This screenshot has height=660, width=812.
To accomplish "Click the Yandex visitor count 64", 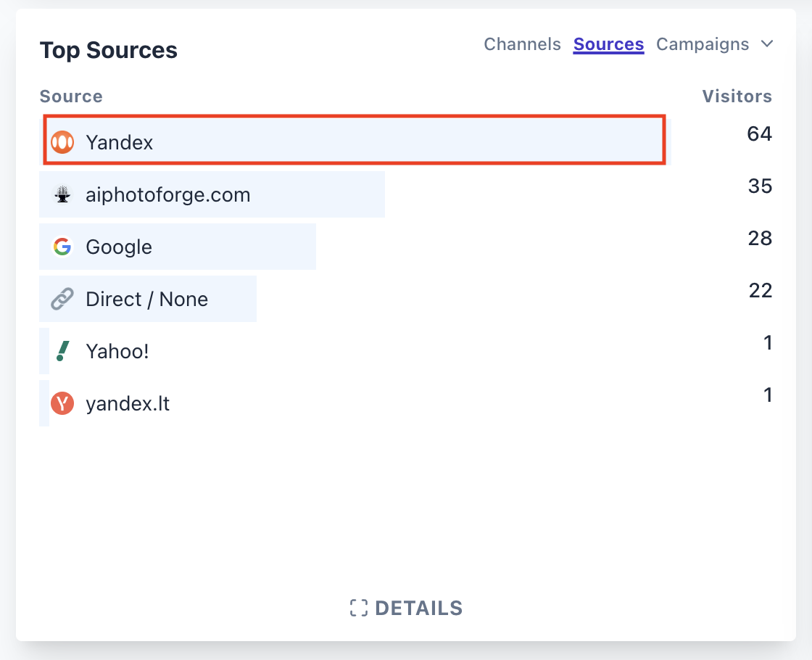I will click(x=759, y=133).
